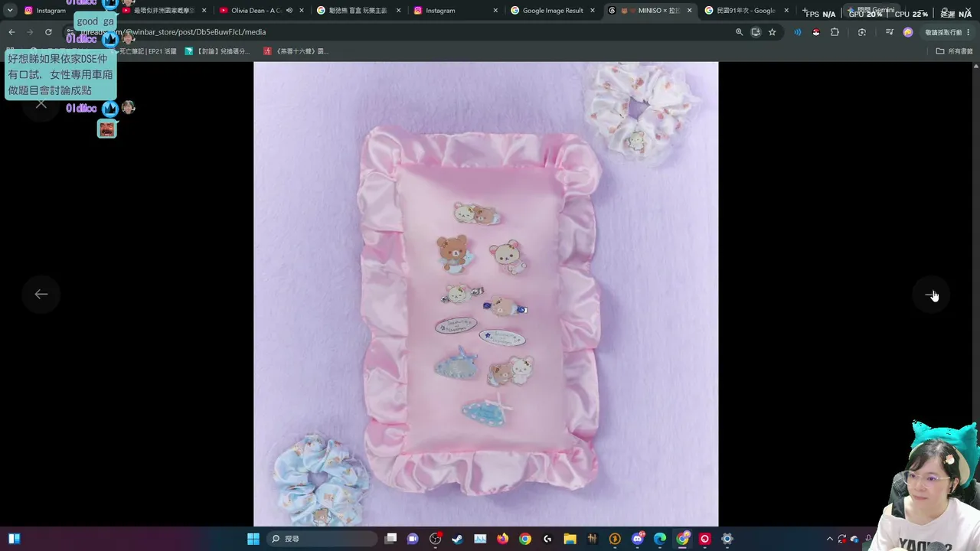980x551 pixels.
Task: Click the Google Lens screen search icon
Action: (x=862, y=32)
